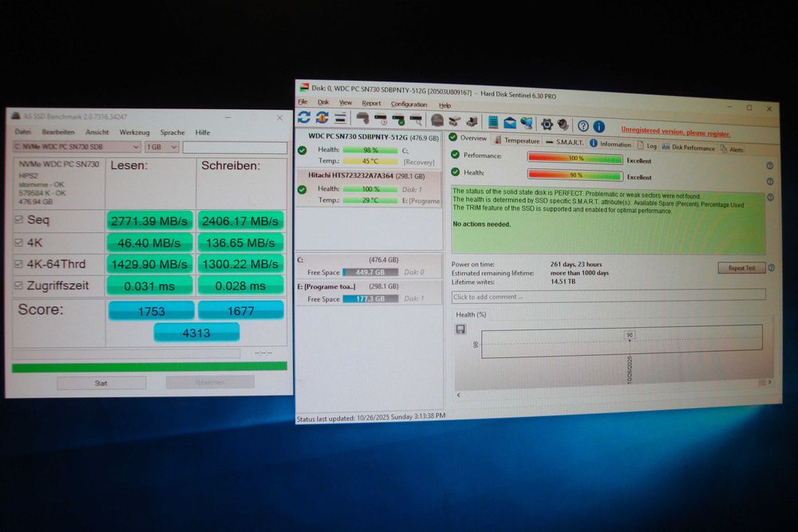Open the Disk menu

pyautogui.click(x=323, y=102)
